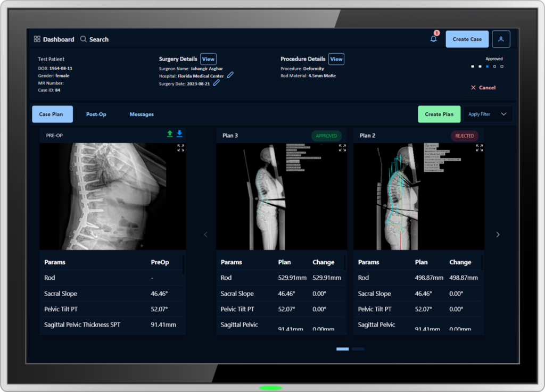Select the first status progress dot
545x392 pixels.
click(x=473, y=66)
